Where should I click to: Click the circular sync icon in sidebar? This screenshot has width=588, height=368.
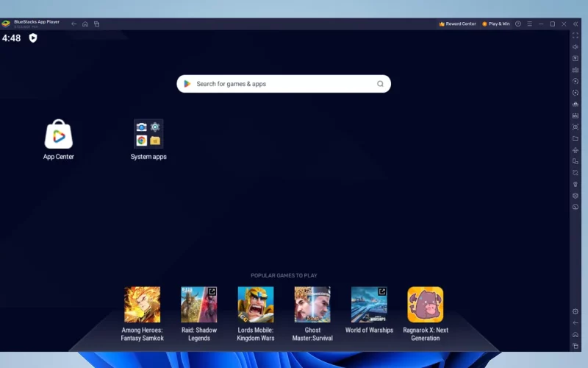[x=576, y=93]
